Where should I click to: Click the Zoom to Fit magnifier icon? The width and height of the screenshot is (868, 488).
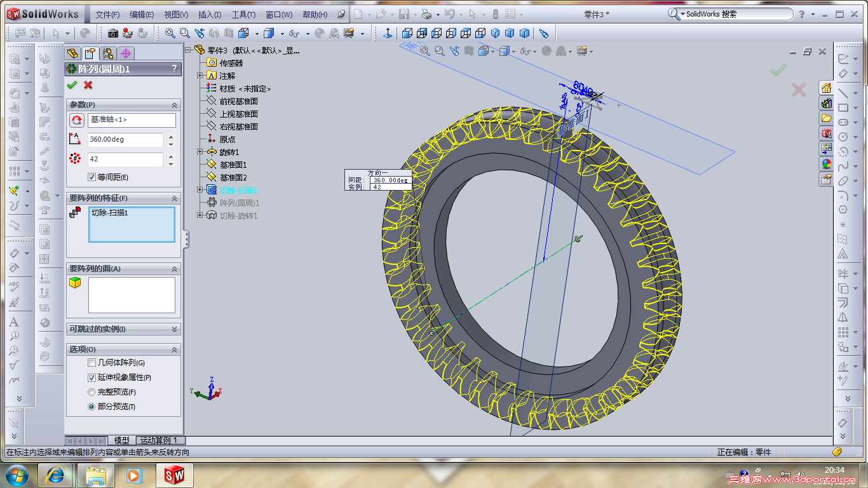[x=170, y=33]
